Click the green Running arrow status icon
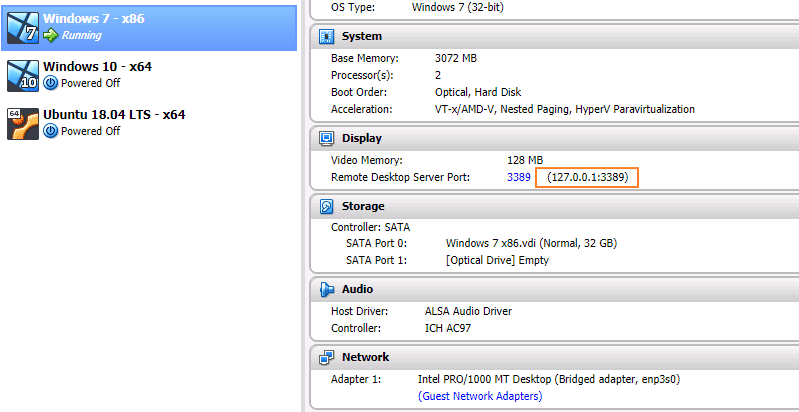This screenshot has width=799, height=412. click(51, 35)
